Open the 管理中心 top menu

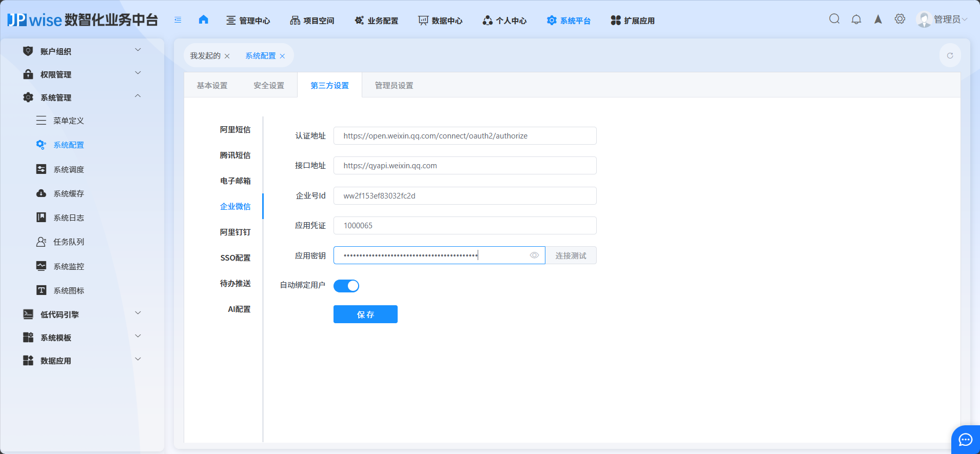[248, 21]
